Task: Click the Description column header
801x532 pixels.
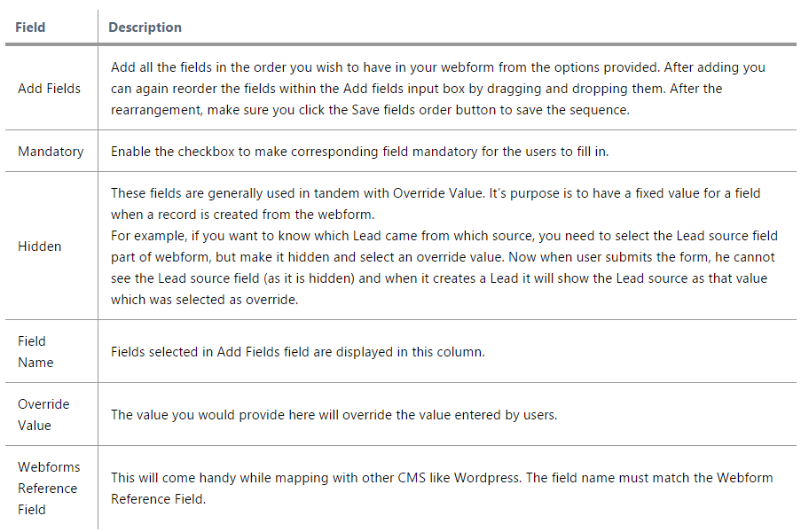Action: (x=145, y=27)
